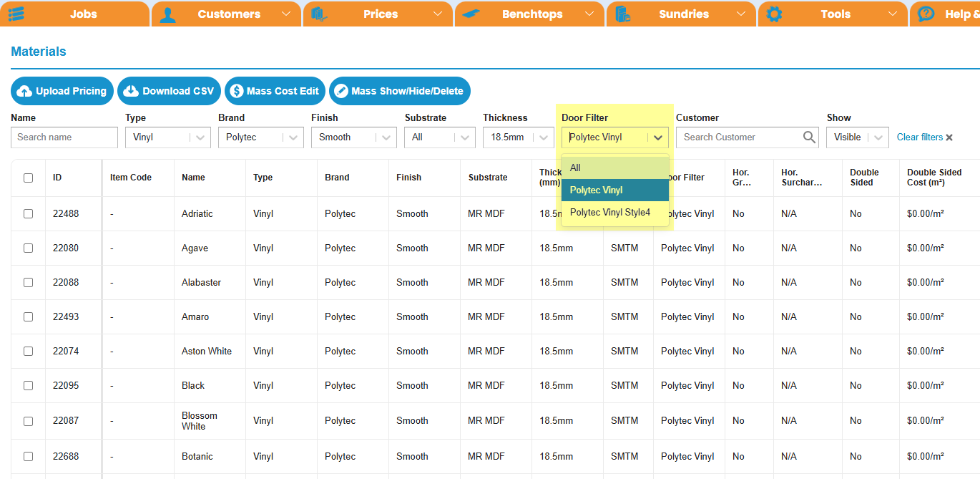Select All in Door Filter list
980x479 pixels.
click(615, 168)
